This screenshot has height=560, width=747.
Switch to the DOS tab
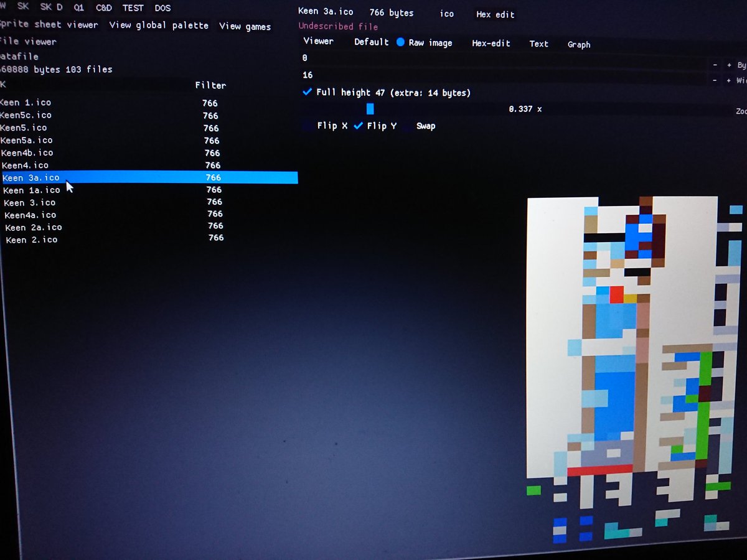click(162, 8)
